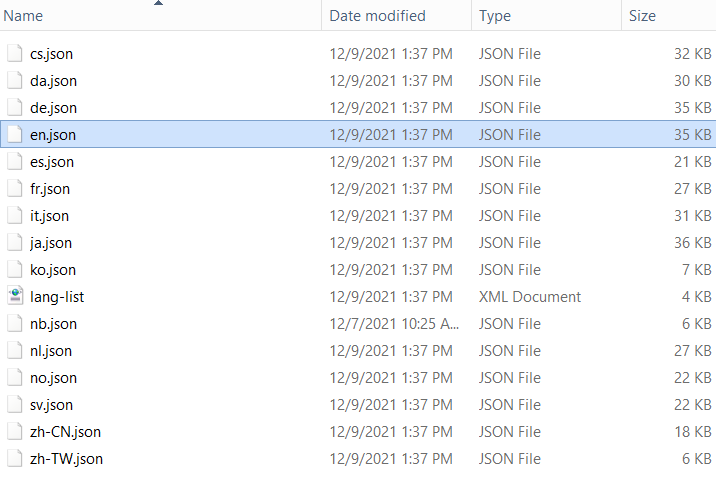
Task: Sort files by Type column
Action: (x=495, y=16)
